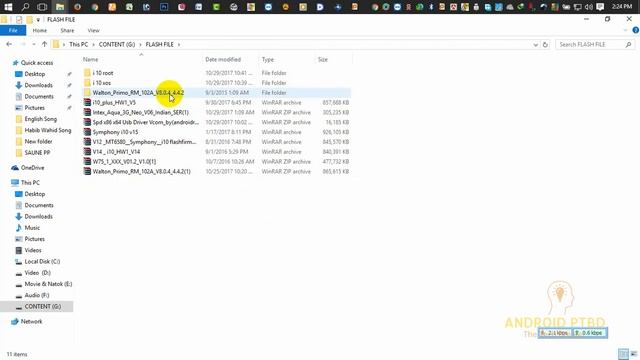Click the taskbar clock showing 2:24 PM

(622, 7)
